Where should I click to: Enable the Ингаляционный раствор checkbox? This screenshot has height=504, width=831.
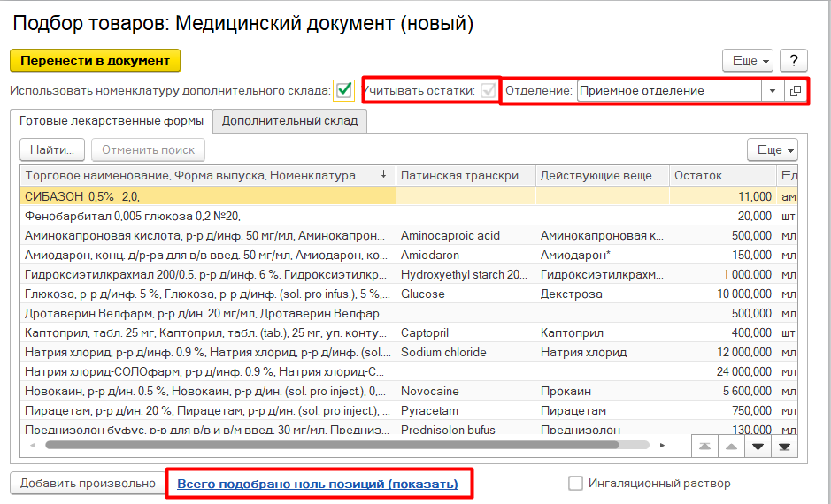click(575, 483)
